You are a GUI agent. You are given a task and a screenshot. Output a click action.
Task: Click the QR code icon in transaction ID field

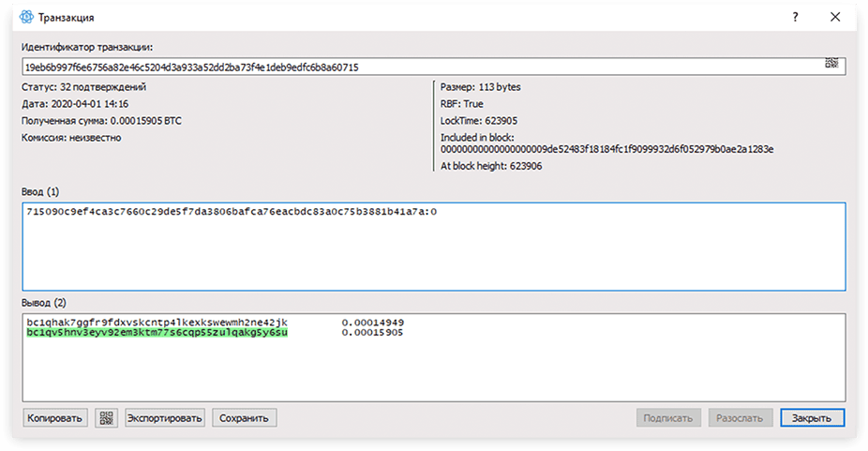(x=831, y=63)
